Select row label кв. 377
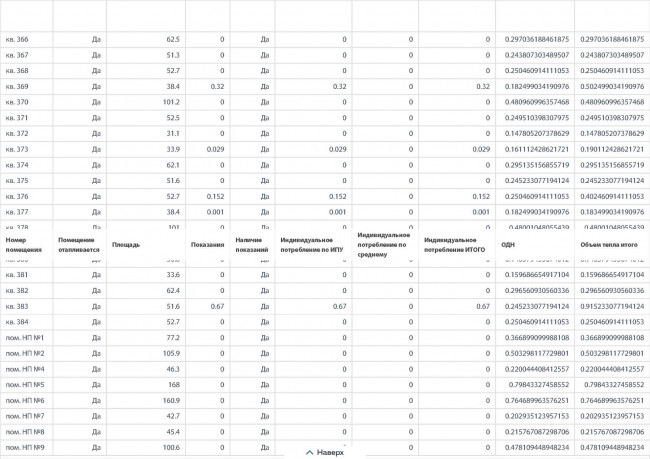Viewport: 650px width, 459px height. pyautogui.click(x=17, y=212)
